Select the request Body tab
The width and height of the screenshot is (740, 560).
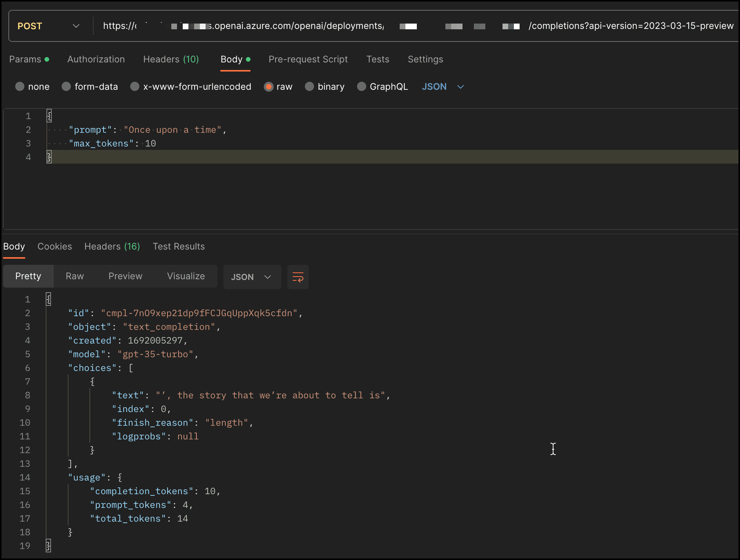[x=235, y=59]
